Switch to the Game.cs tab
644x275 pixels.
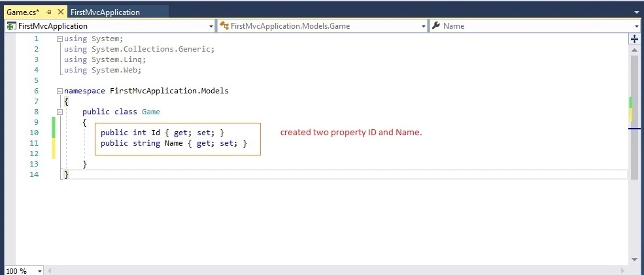tap(23, 12)
